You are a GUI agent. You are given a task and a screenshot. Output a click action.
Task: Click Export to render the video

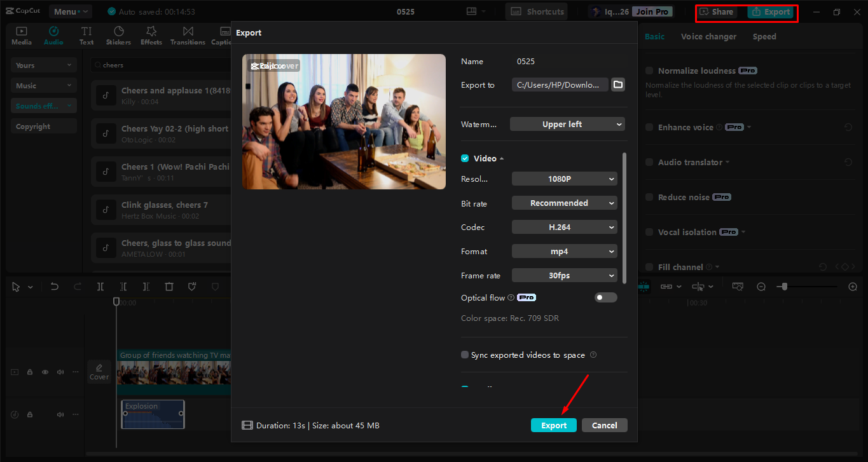(553, 425)
